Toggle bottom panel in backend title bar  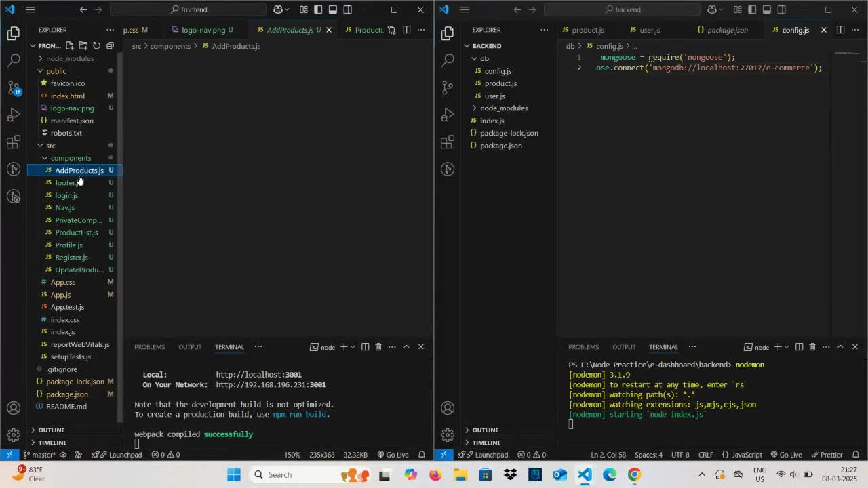pos(767,9)
